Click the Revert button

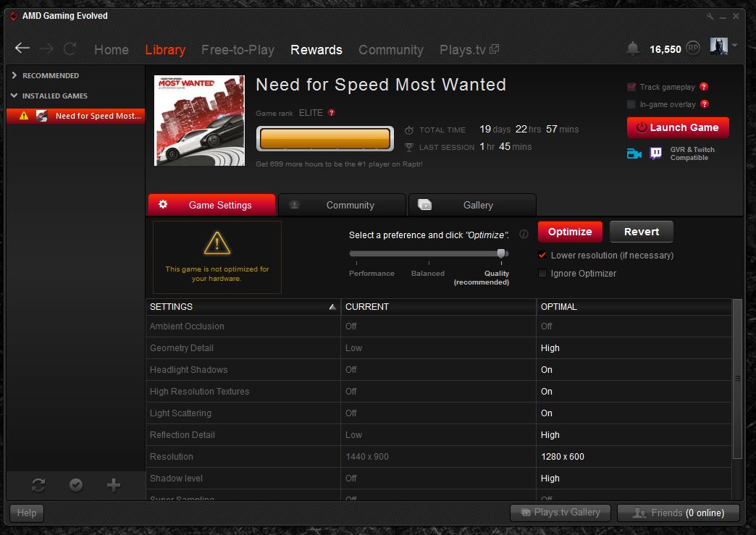pos(641,232)
